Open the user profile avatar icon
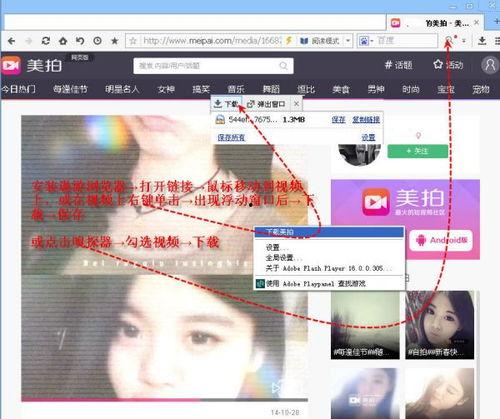The height and width of the screenshot is (419, 500). click(490, 65)
